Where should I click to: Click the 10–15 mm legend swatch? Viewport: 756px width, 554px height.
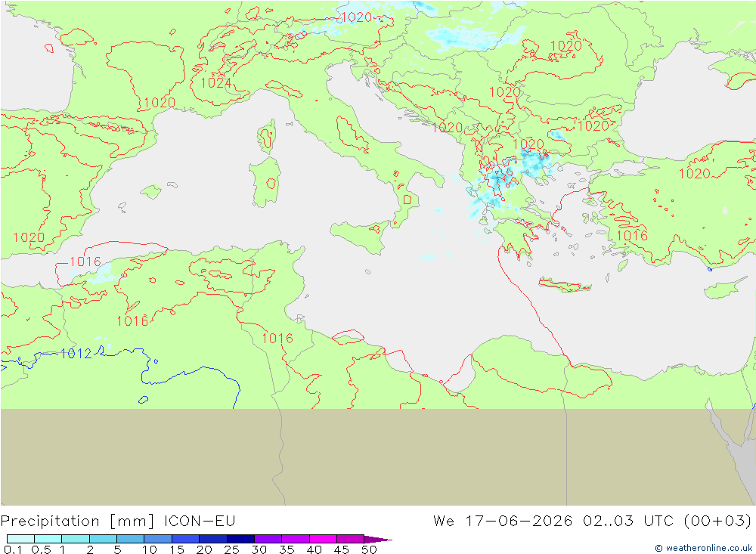(x=158, y=539)
